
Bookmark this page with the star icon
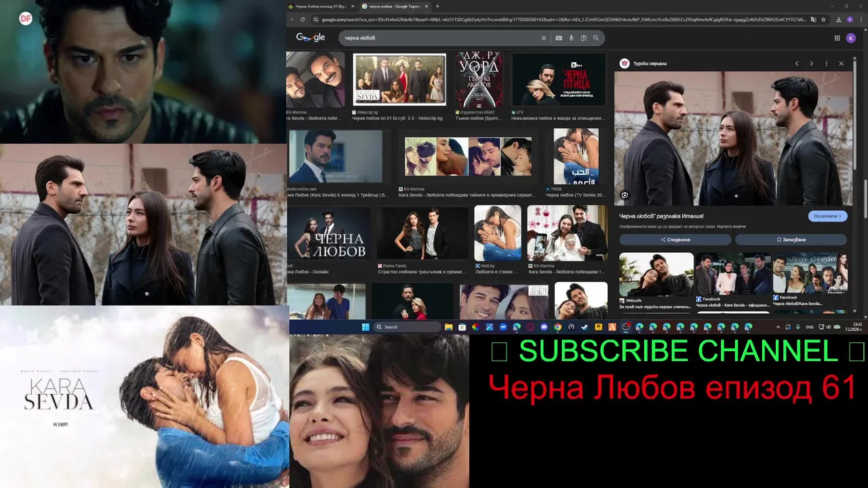coord(823,20)
